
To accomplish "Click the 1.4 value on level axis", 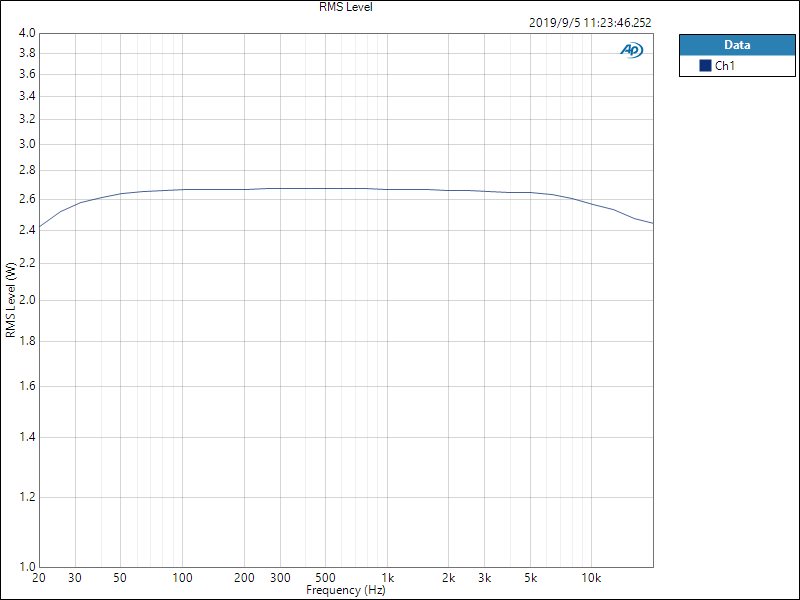I will pyautogui.click(x=27, y=437).
